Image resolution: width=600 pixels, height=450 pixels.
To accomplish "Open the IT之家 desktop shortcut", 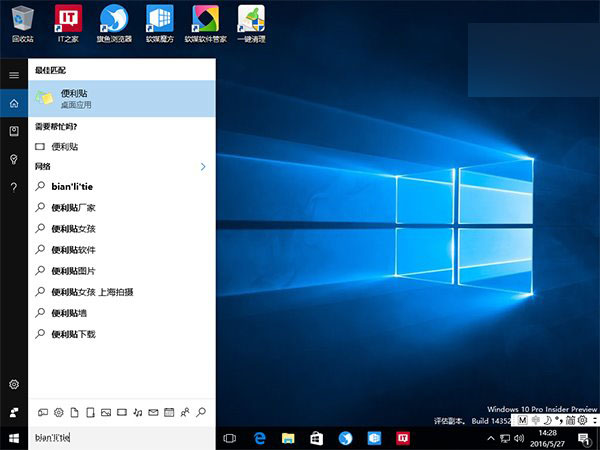I will pyautogui.click(x=68, y=24).
